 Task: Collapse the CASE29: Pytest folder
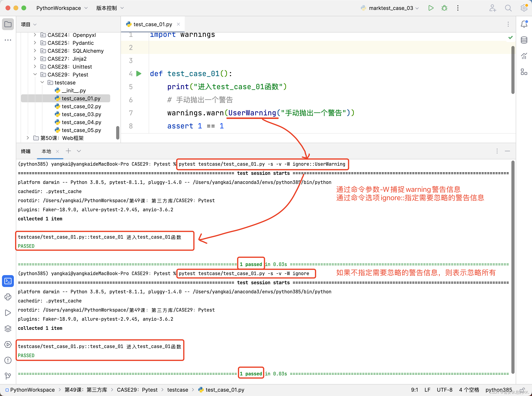pos(35,74)
